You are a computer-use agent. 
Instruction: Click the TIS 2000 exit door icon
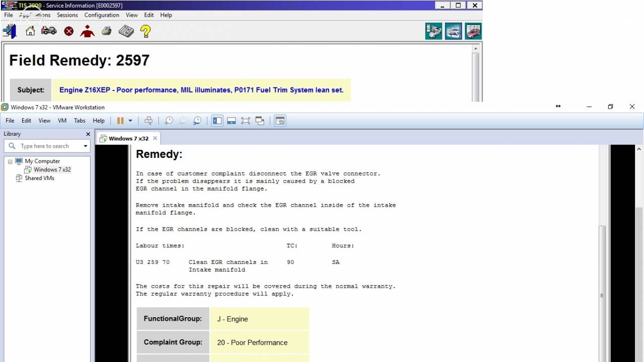pyautogui.click(x=10, y=31)
